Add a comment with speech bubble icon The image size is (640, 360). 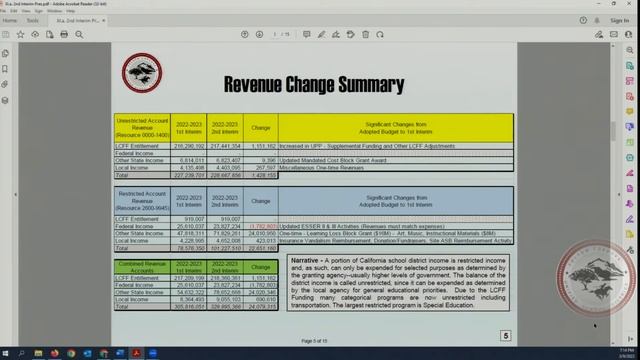pyautogui.click(x=307, y=35)
